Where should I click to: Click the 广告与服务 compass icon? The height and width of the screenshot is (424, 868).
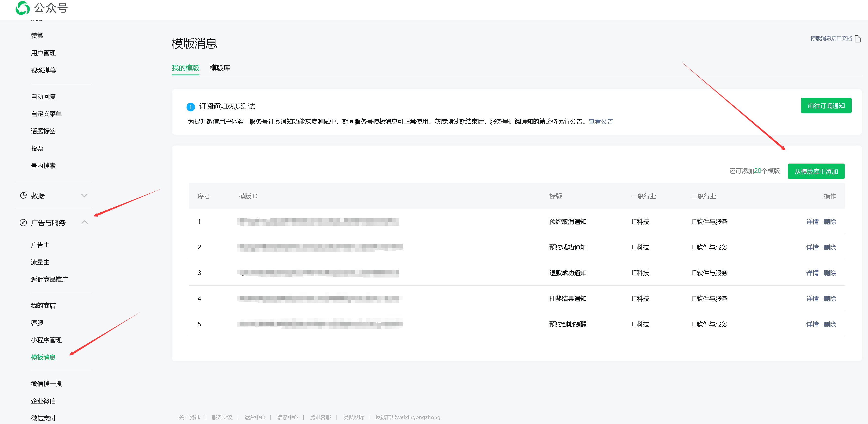pos(23,222)
